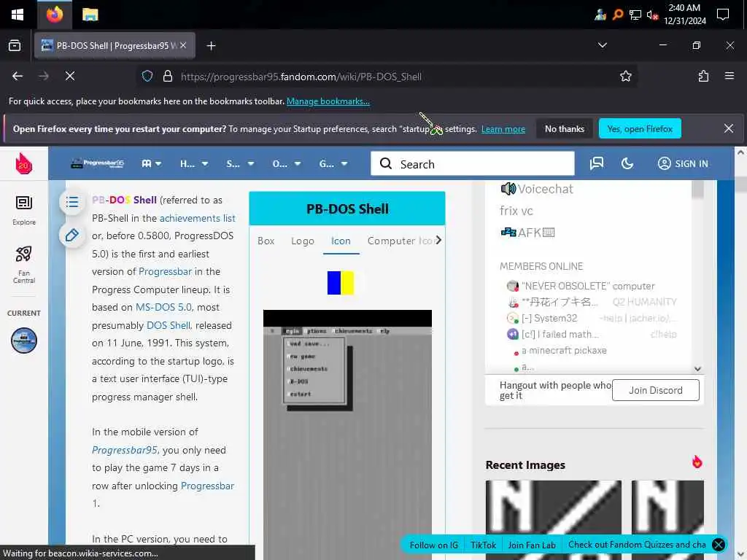Viewport: 747px width, 560px height.
Task: Click the No thanks button
Action: [564, 129]
